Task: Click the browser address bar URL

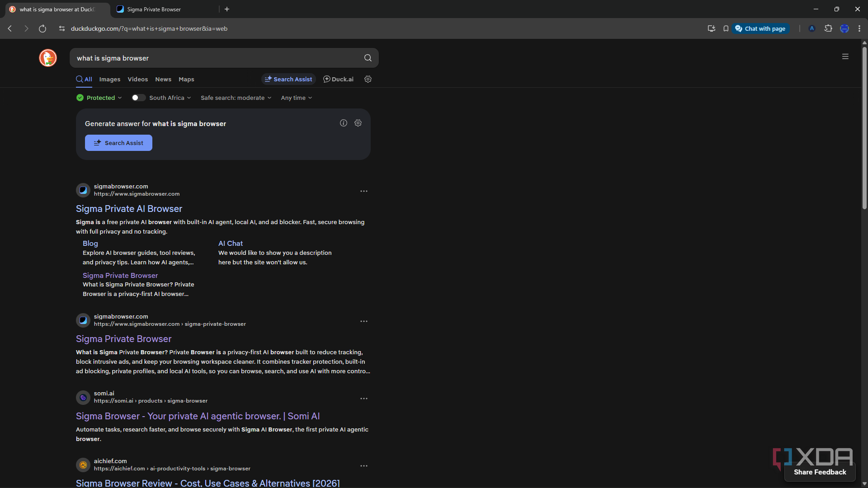Action: click(149, 28)
